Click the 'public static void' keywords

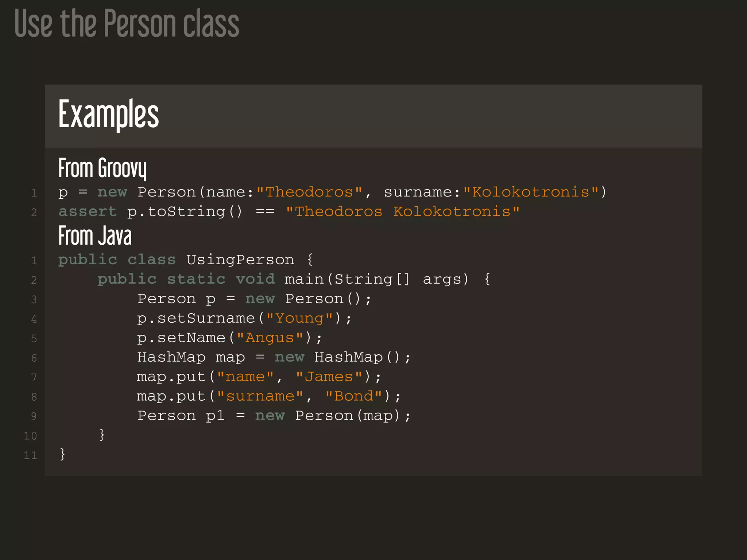point(186,279)
